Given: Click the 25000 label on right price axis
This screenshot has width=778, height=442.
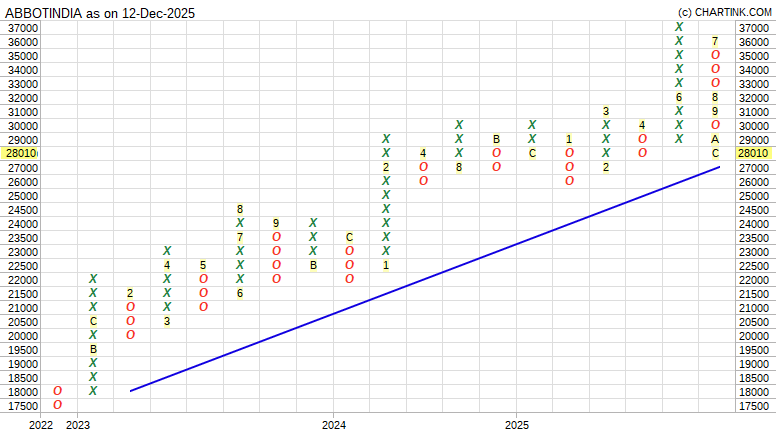Looking at the screenshot, I should [x=753, y=196].
